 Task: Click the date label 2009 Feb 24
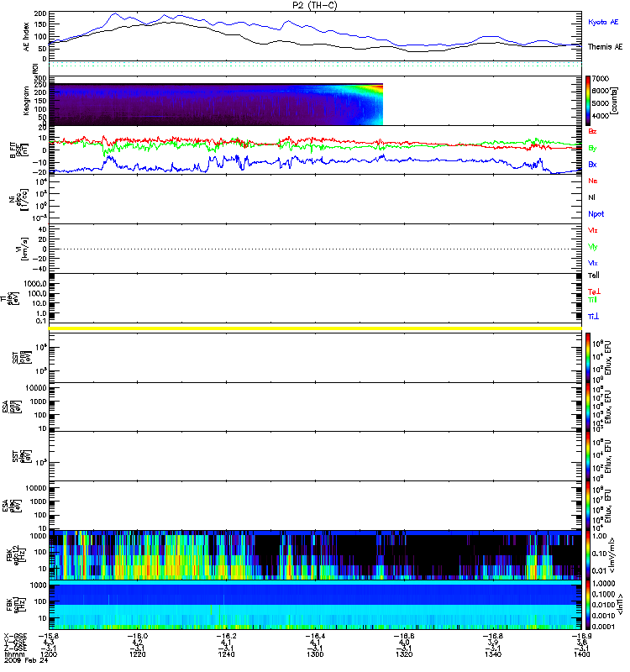(x=26, y=660)
